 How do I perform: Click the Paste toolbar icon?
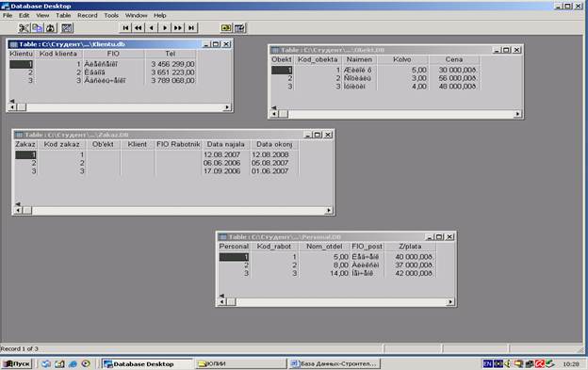51,27
